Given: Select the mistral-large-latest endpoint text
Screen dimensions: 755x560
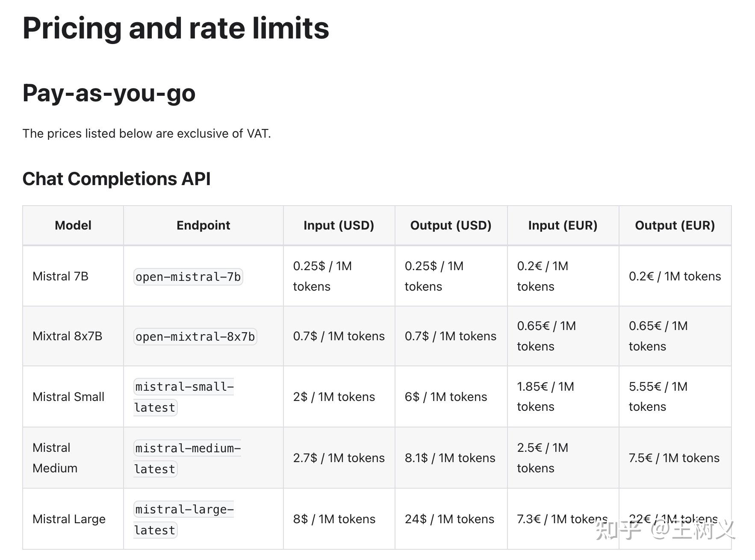Looking at the screenshot, I should (184, 519).
